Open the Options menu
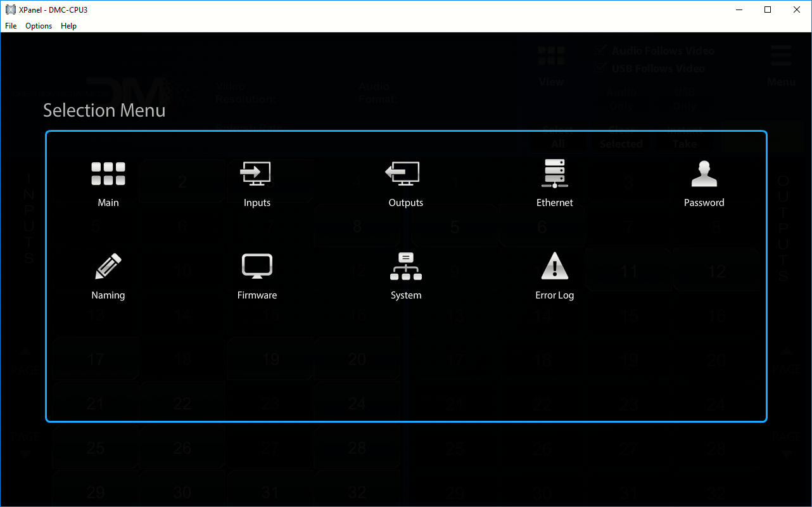 click(x=39, y=26)
